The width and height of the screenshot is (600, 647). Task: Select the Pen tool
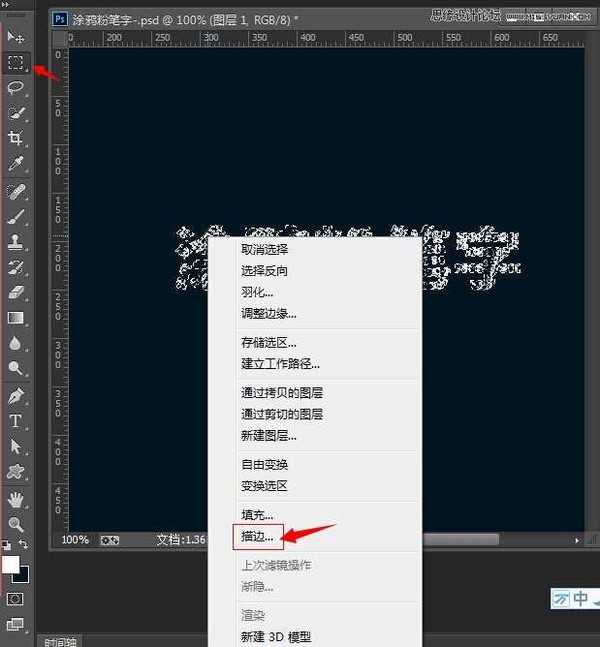tap(16, 396)
